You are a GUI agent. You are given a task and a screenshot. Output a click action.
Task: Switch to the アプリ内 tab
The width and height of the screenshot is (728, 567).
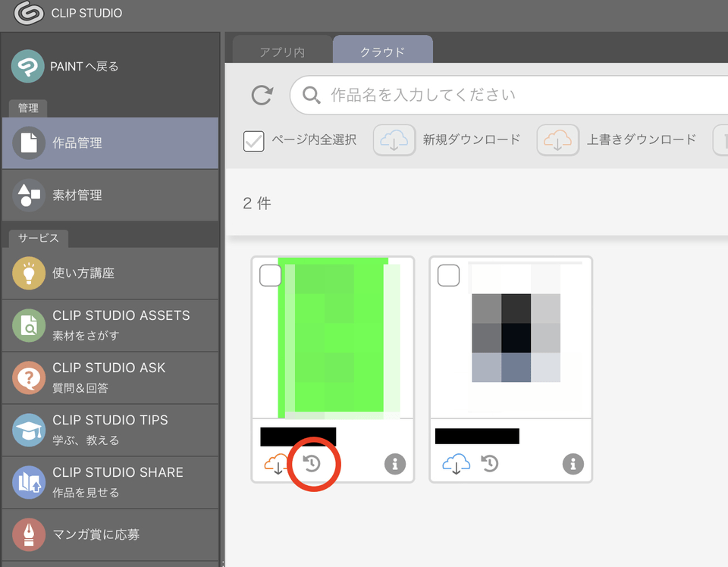click(x=282, y=50)
